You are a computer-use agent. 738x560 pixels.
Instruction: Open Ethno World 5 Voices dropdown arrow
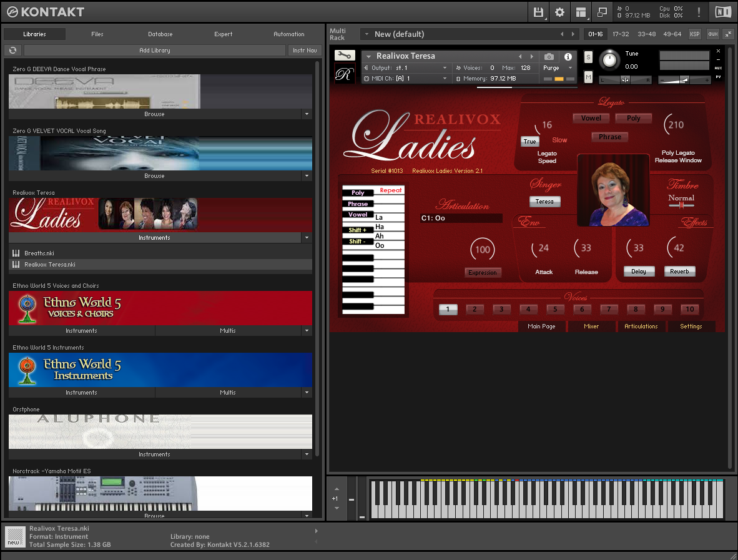[x=307, y=331]
